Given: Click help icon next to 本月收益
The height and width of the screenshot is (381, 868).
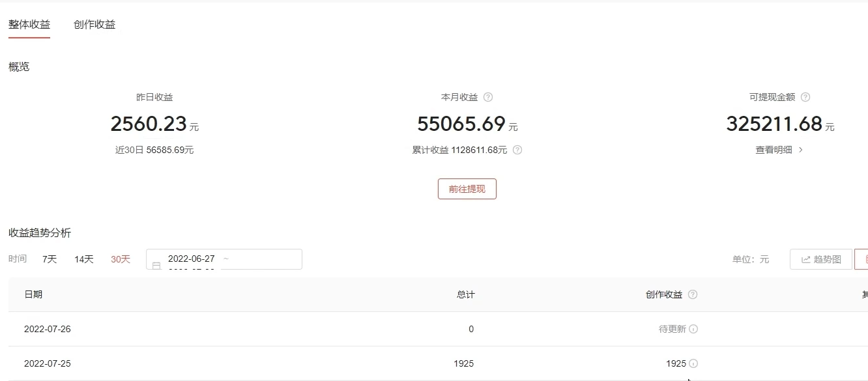Looking at the screenshot, I should pos(488,97).
